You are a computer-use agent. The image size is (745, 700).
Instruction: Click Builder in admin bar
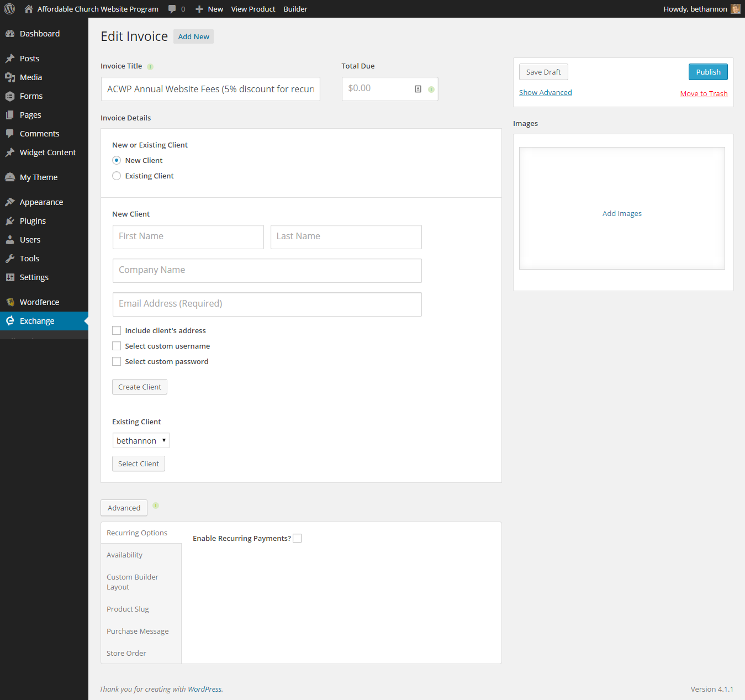(295, 9)
